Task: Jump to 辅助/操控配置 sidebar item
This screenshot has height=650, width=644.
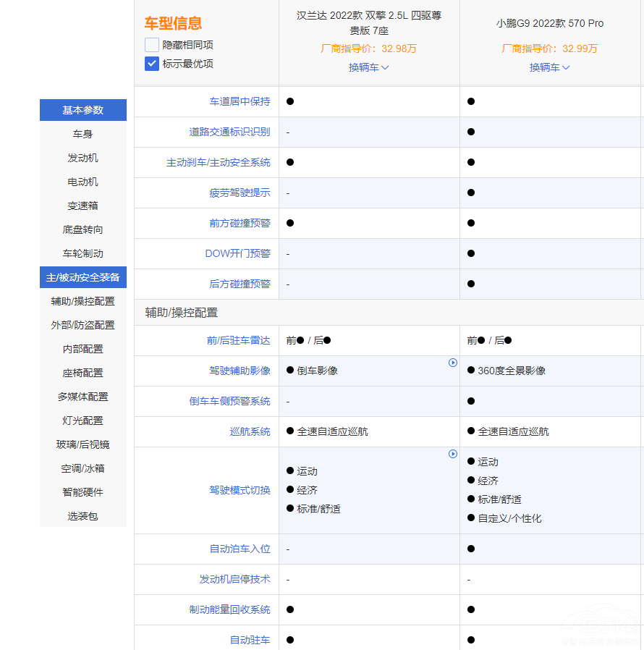Action: pyautogui.click(x=83, y=301)
